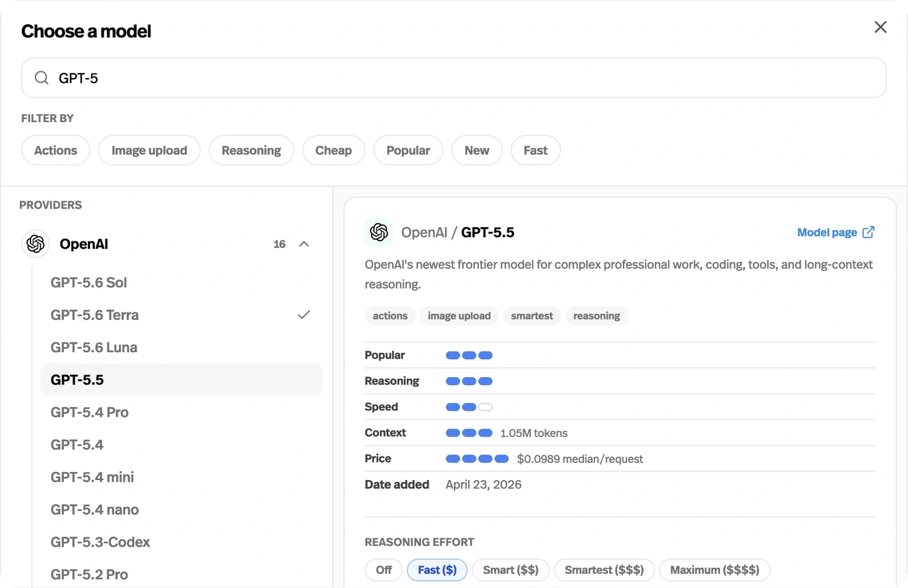908x588 pixels.
Task: Choose GPT-5.4 mini from the list
Action: click(x=181, y=477)
